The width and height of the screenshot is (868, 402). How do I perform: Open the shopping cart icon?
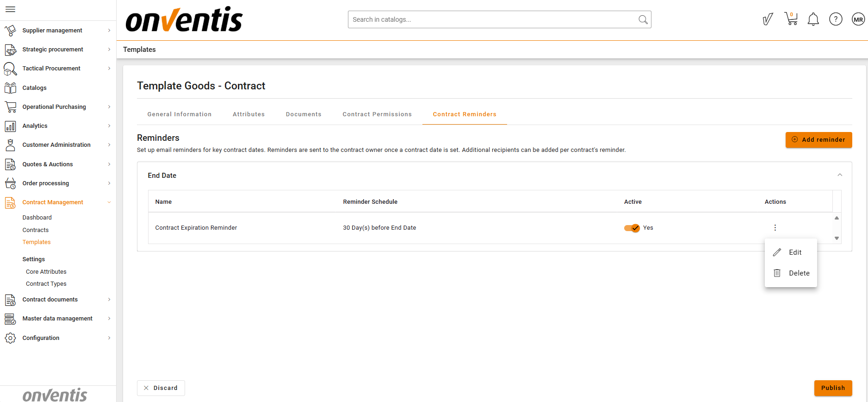click(x=791, y=19)
